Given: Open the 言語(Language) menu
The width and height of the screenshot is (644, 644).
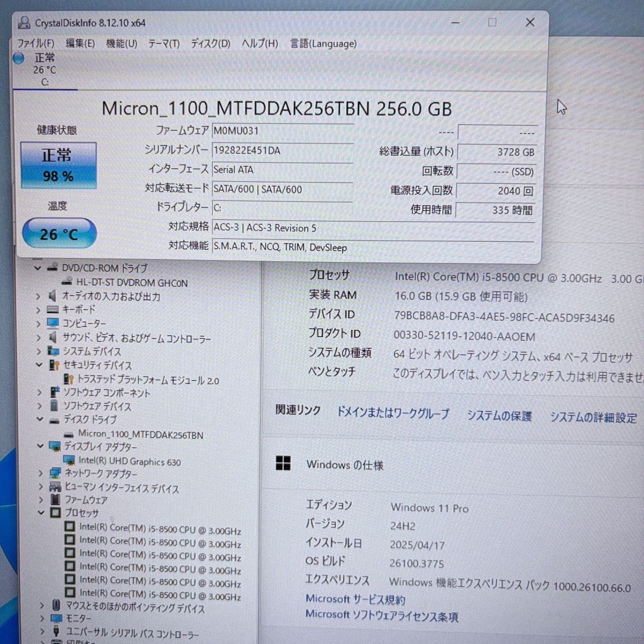Looking at the screenshot, I should tap(323, 43).
